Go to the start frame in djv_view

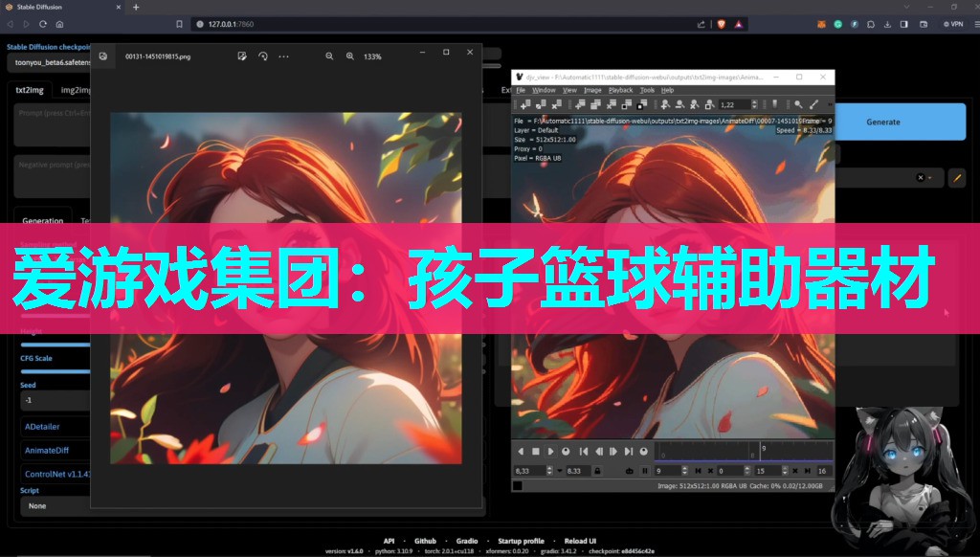pyautogui.click(x=584, y=452)
